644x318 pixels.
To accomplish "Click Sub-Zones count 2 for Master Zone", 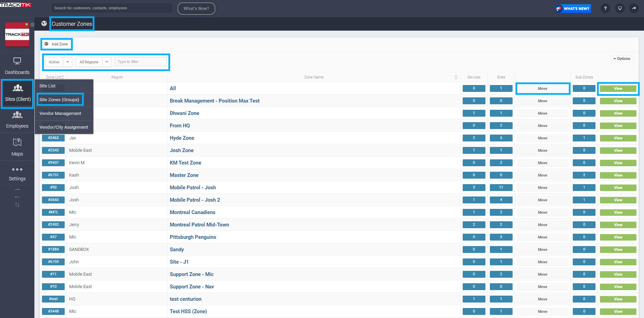I will [584, 175].
